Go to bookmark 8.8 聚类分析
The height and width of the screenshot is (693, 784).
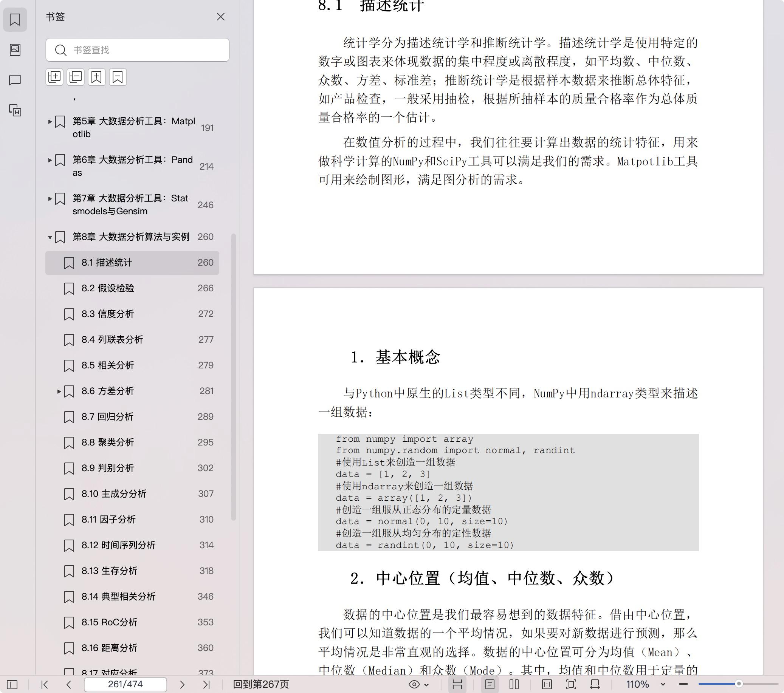tap(132, 442)
